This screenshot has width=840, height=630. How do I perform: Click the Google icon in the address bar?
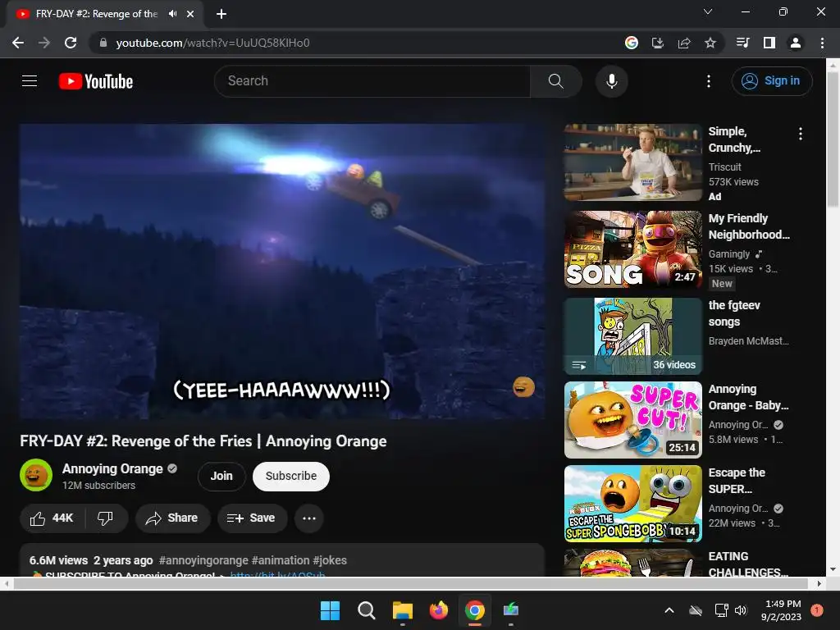pyautogui.click(x=631, y=43)
